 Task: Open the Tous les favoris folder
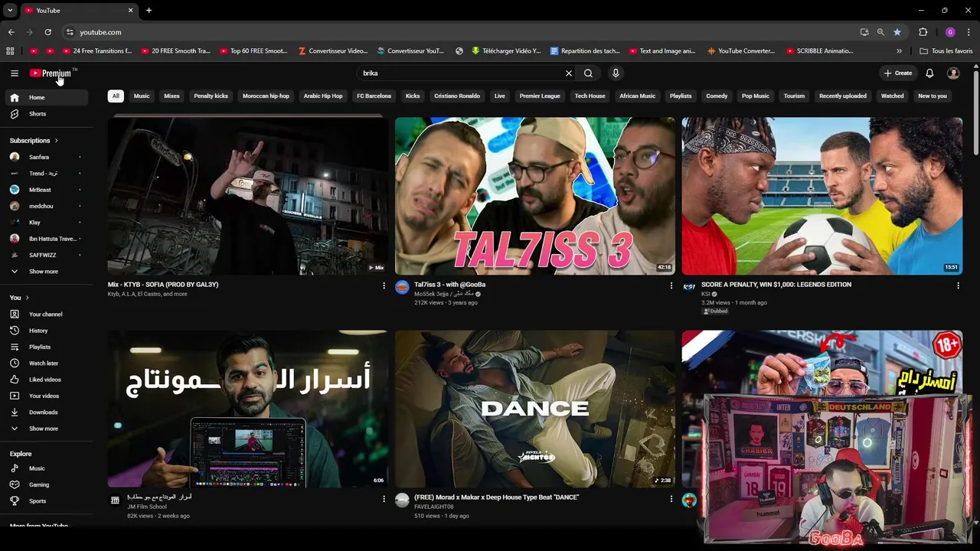click(x=946, y=51)
